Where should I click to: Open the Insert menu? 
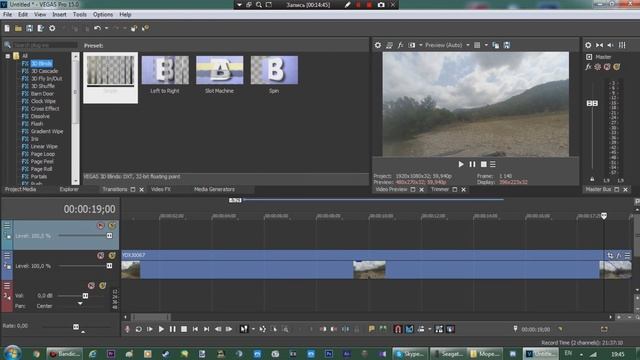(59, 14)
